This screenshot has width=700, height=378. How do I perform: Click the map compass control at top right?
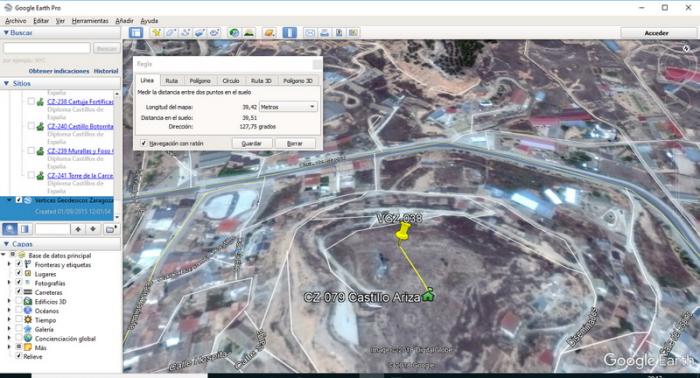point(686,49)
